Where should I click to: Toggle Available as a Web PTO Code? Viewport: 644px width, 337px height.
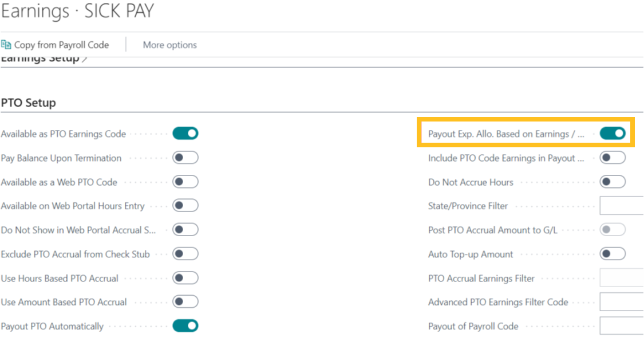(x=185, y=182)
